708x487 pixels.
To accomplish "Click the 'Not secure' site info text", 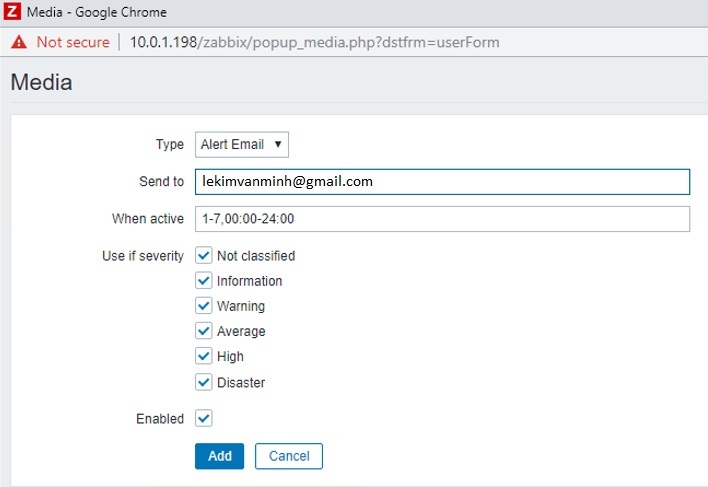I will [71, 43].
